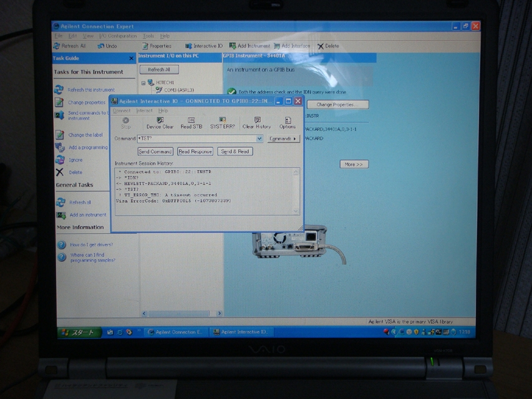532x399 pixels.
Task: Close the Task Guide panel
Action: (132, 59)
